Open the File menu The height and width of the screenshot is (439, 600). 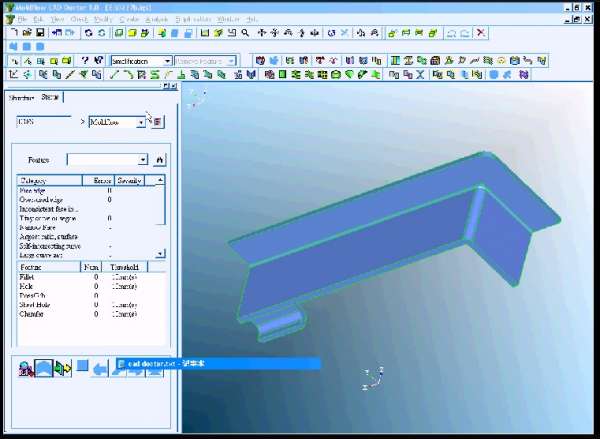point(22,19)
